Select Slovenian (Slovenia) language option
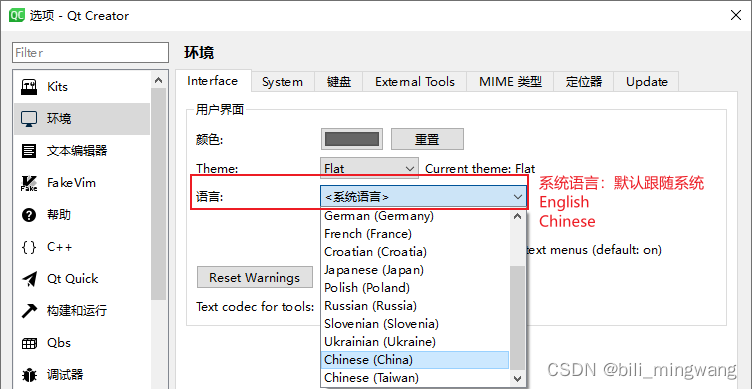The height and width of the screenshot is (389, 752). tap(415, 324)
